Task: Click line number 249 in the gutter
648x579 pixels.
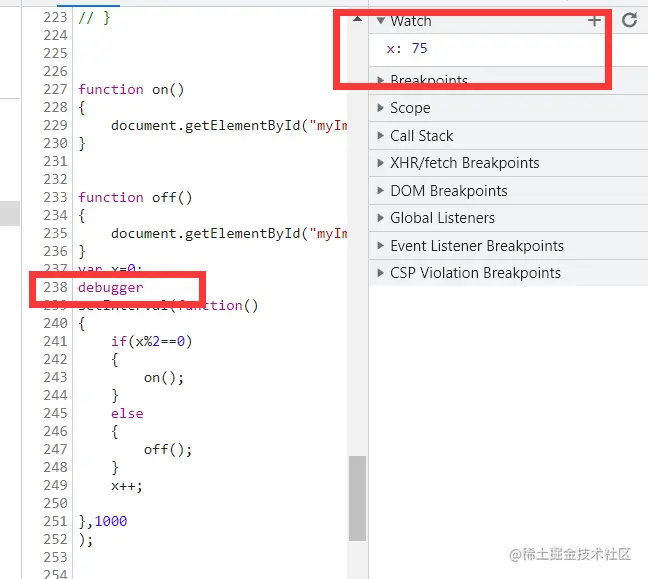Action: (x=55, y=485)
